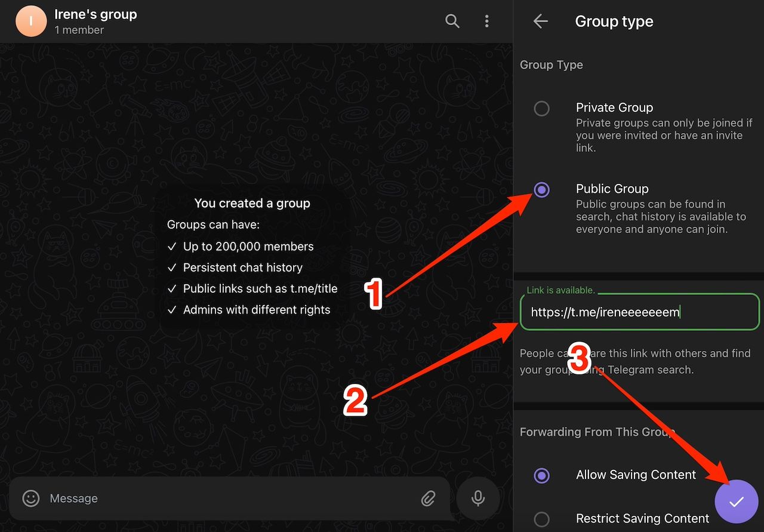Viewport: 764px width, 532px height.
Task: Select Restrict Saving Content
Action: (541, 519)
